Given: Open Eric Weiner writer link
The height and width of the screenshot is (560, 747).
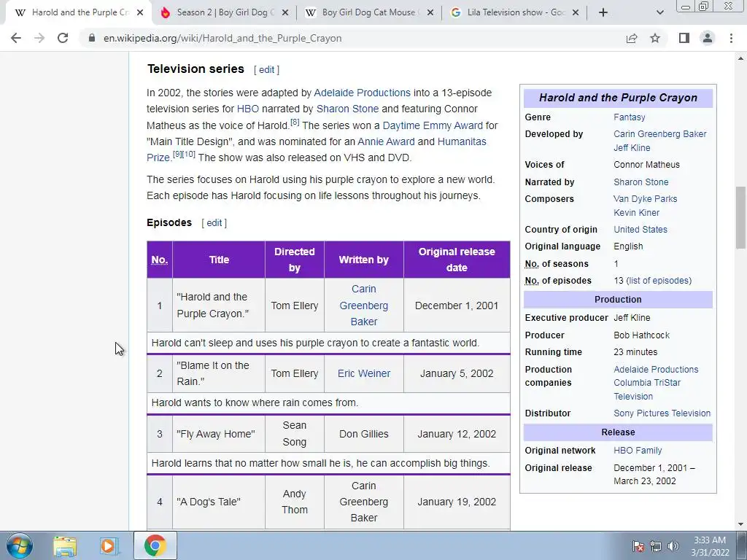Looking at the screenshot, I should pos(364,374).
